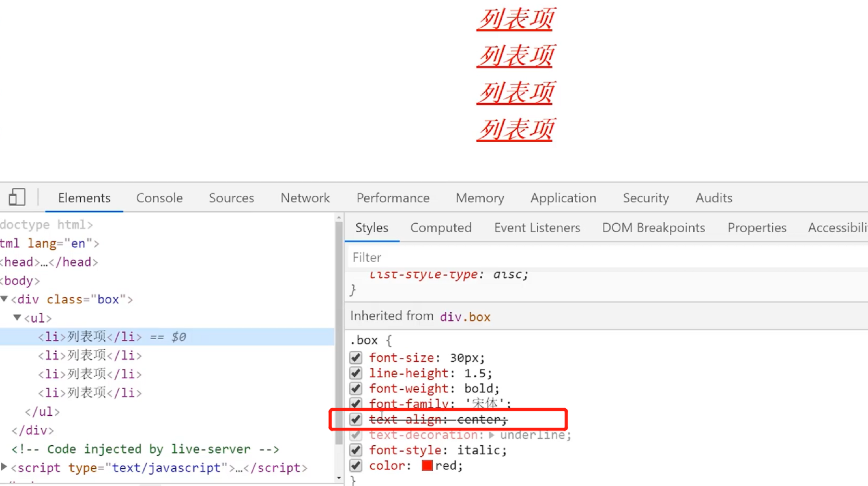The height and width of the screenshot is (486, 868).
Task: Select the body element row
Action: point(20,281)
